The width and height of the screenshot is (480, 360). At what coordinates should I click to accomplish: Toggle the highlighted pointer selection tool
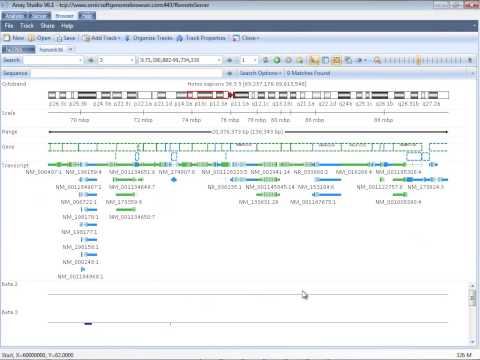[313, 60]
